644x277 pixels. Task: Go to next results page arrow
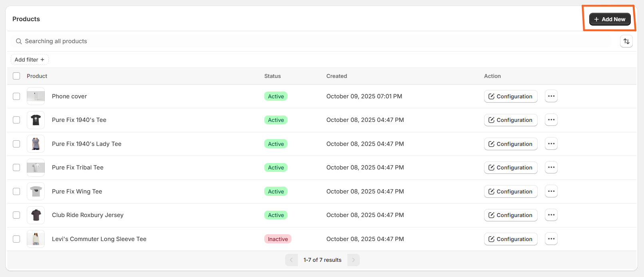[353, 260]
